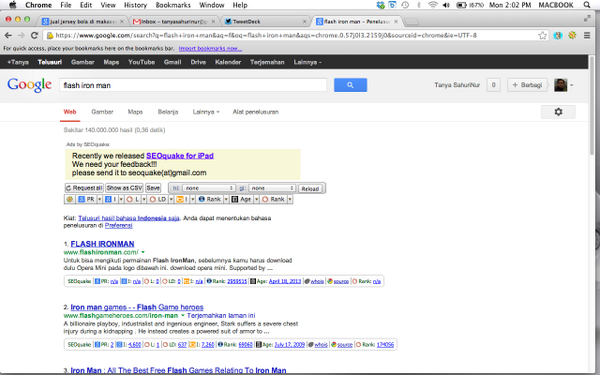Click the globe extension icon beside the star
This screenshot has width=600, height=375.
tap(558, 36)
